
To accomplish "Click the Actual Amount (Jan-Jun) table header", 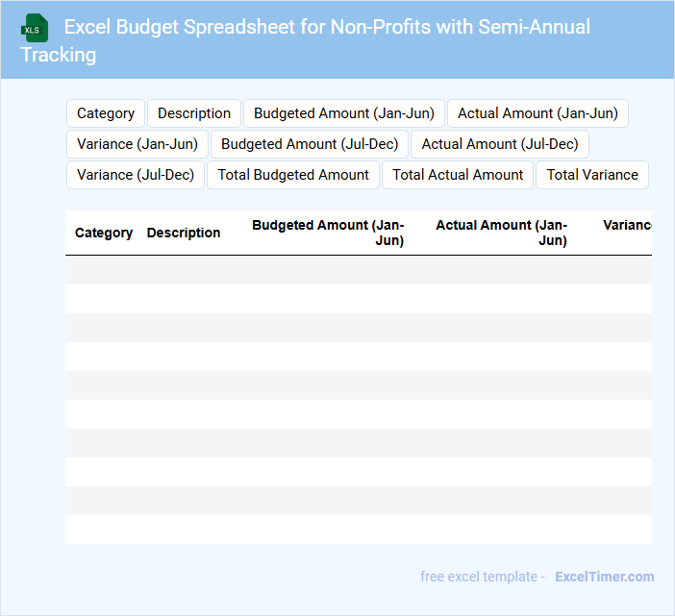I will 501,233.
